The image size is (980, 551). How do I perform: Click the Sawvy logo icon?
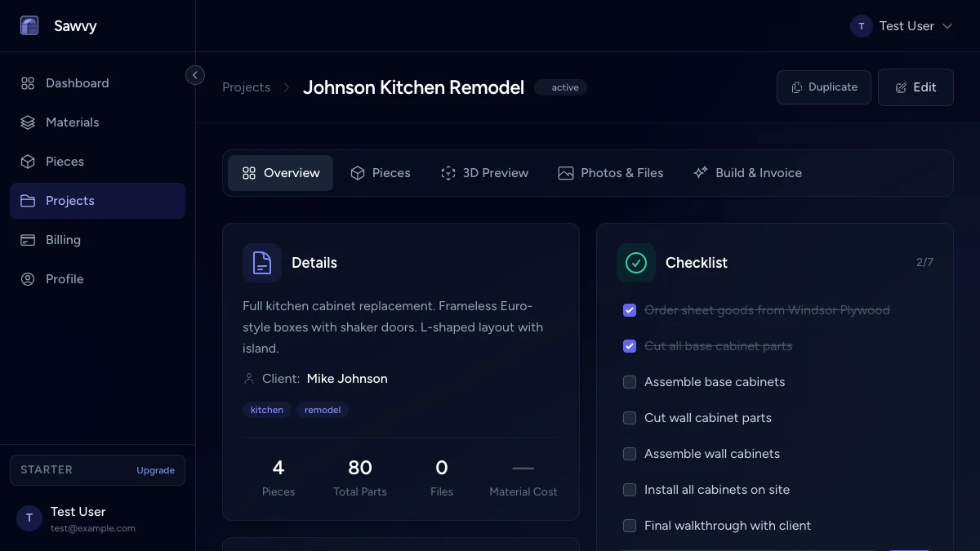point(29,26)
